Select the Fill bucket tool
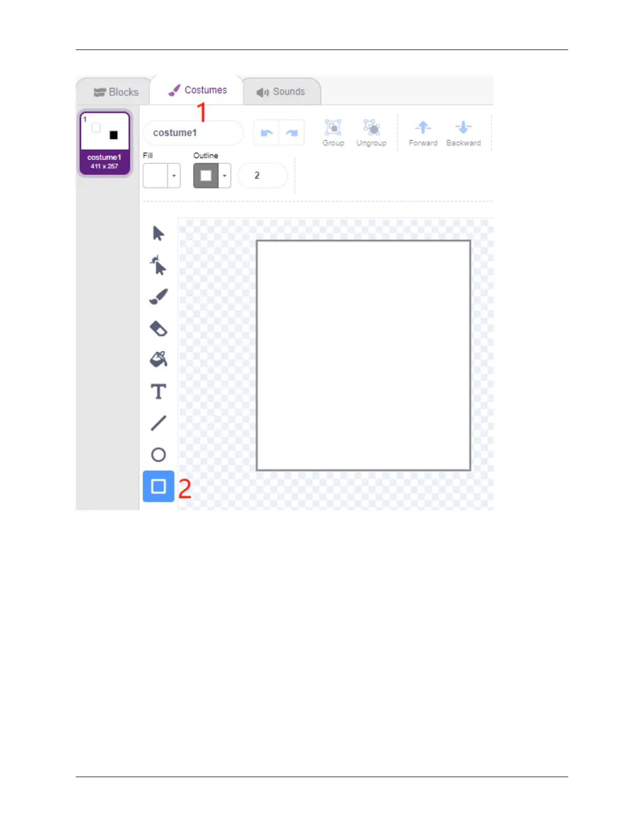 (x=158, y=359)
